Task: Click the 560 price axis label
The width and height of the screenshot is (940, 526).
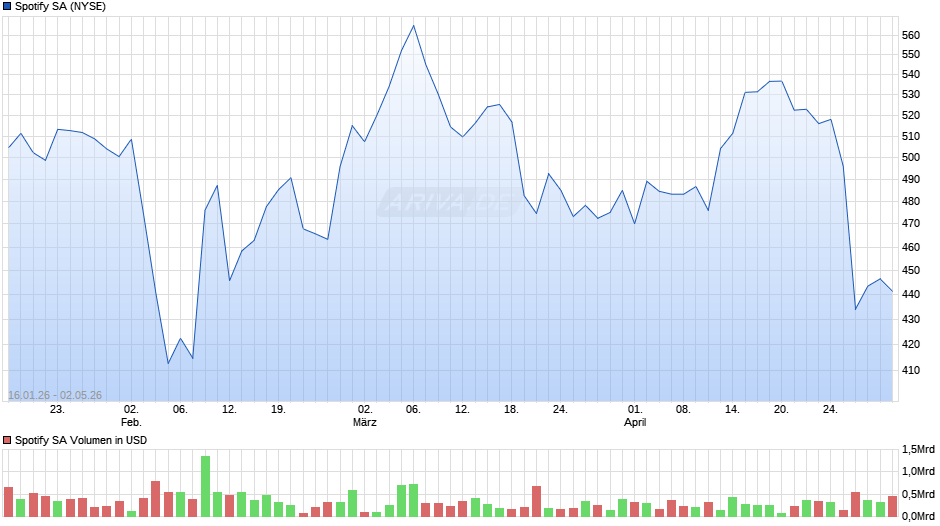Action: click(911, 35)
